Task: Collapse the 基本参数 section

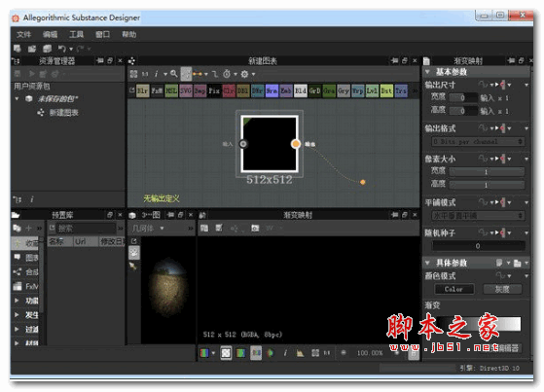Action: [x=428, y=72]
